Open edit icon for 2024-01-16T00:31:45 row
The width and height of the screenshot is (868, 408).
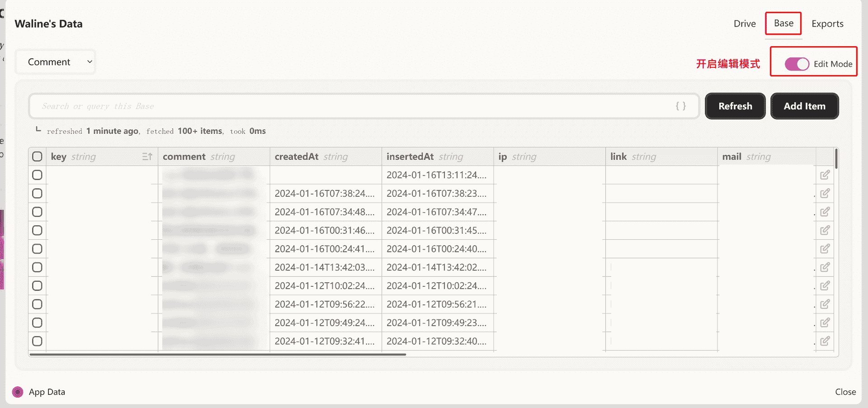pyautogui.click(x=825, y=231)
